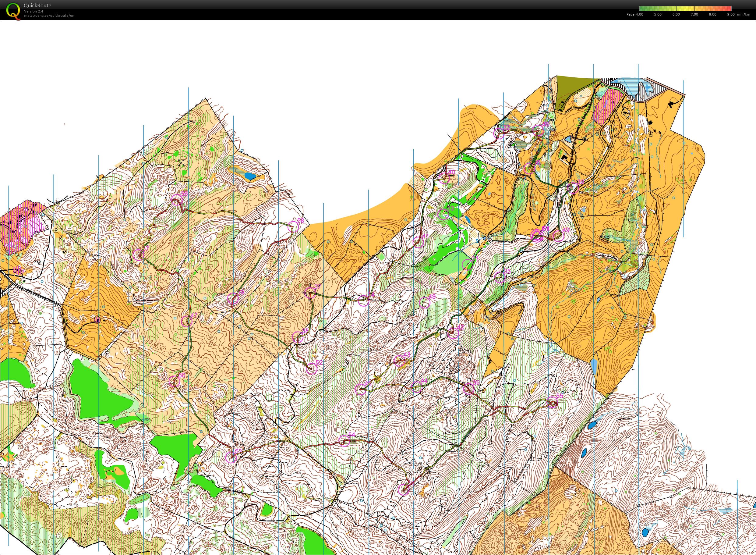Click the 7:00 pace legend label
The height and width of the screenshot is (555, 756).
694,14
